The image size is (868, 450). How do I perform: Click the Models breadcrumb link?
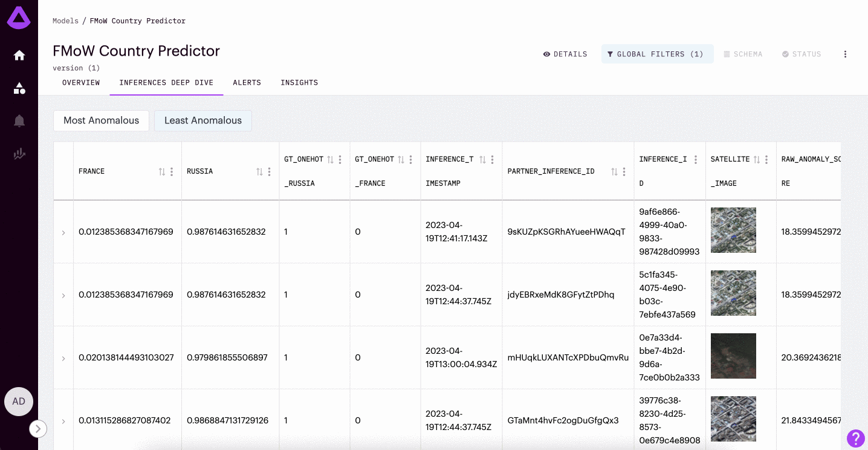(x=65, y=21)
